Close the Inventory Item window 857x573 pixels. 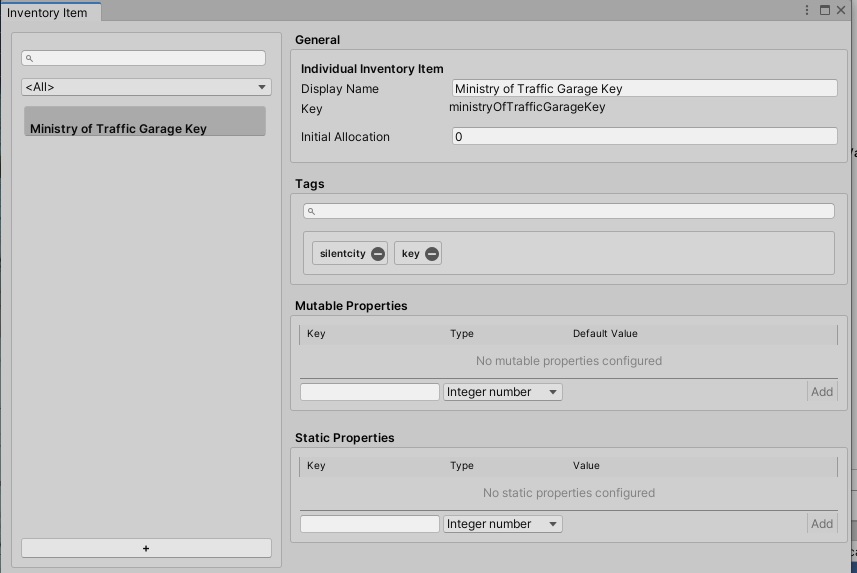[x=842, y=10]
